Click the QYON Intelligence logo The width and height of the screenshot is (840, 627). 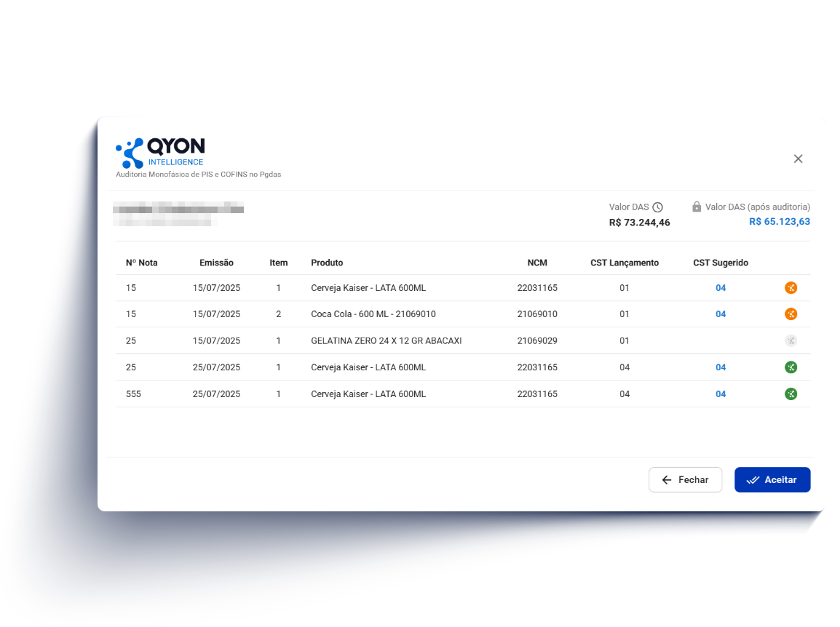161,153
